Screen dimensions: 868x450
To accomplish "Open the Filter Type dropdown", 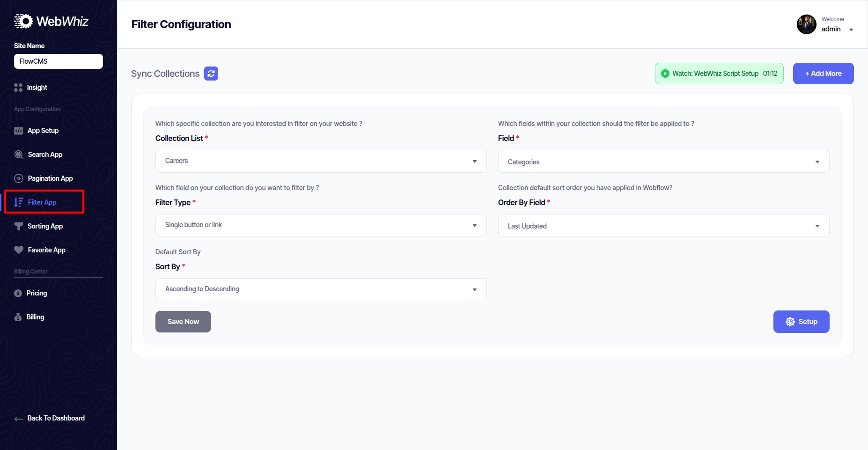I will pyautogui.click(x=321, y=225).
